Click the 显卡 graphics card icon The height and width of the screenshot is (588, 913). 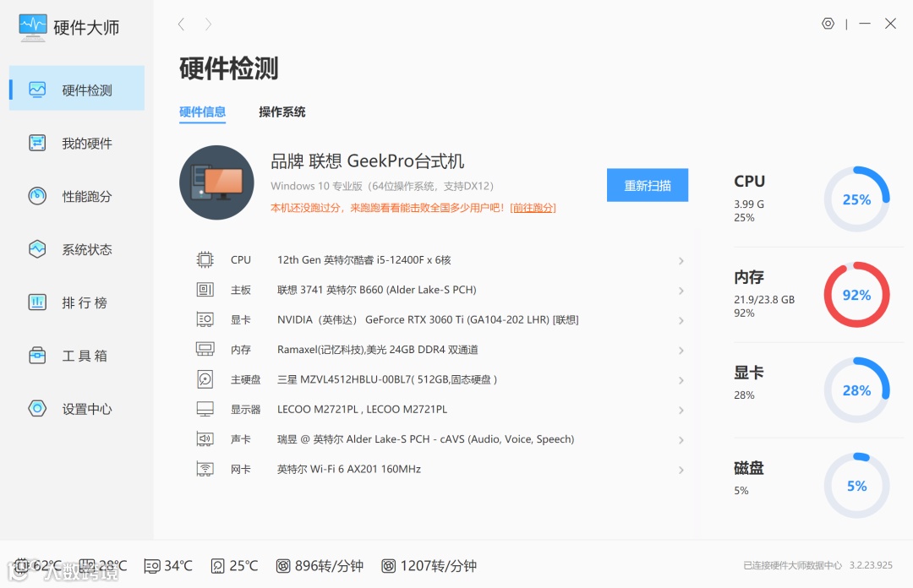pyautogui.click(x=205, y=319)
